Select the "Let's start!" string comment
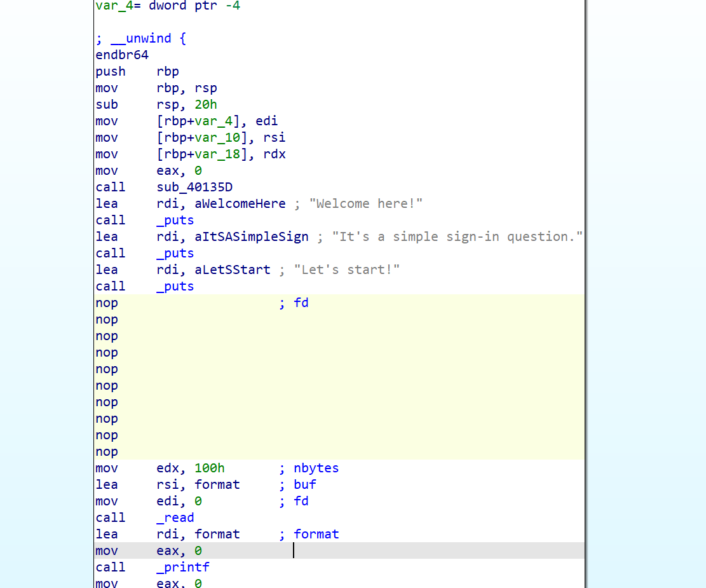Screen dimensions: 706x588 [x=347, y=270]
